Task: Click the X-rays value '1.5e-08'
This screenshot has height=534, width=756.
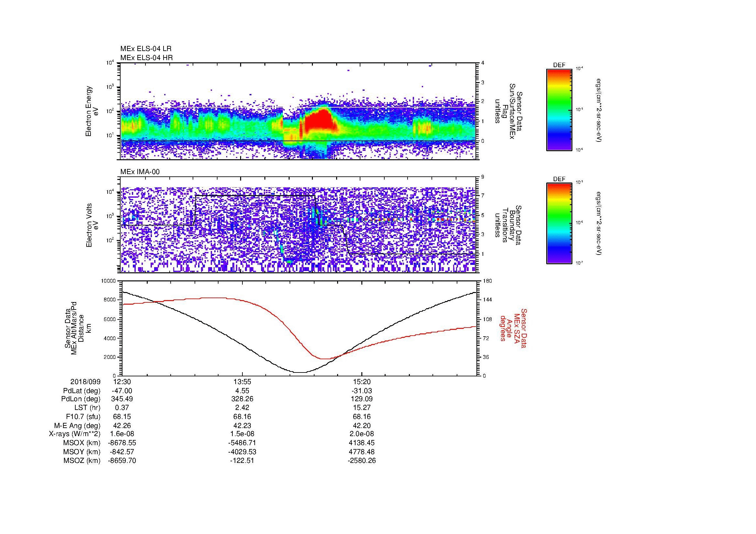Action: click(x=242, y=434)
